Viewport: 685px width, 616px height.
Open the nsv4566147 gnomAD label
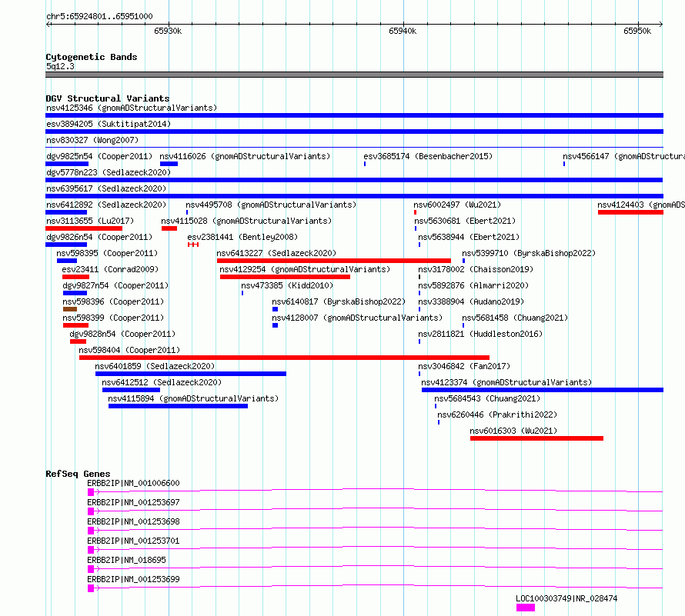click(624, 156)
